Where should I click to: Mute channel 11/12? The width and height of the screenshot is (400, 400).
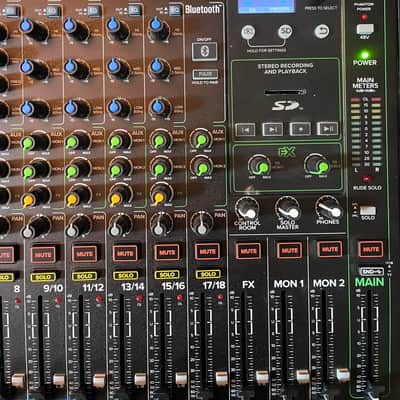click(x=84, y=254)
